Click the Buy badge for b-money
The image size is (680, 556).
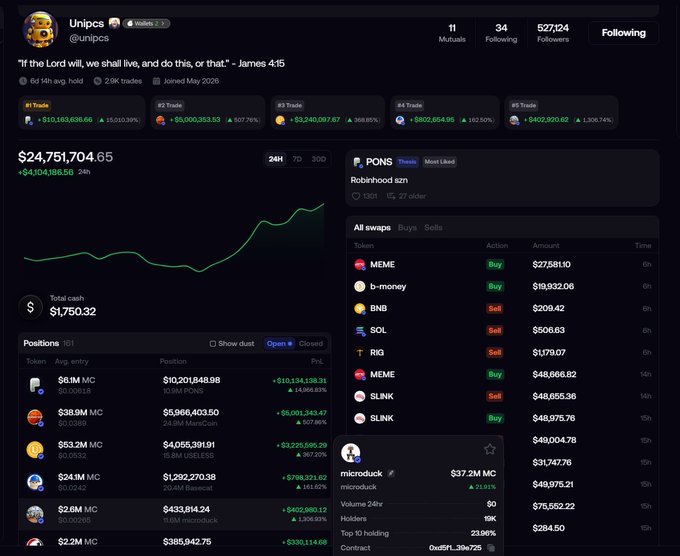click(x=495, y=286)
